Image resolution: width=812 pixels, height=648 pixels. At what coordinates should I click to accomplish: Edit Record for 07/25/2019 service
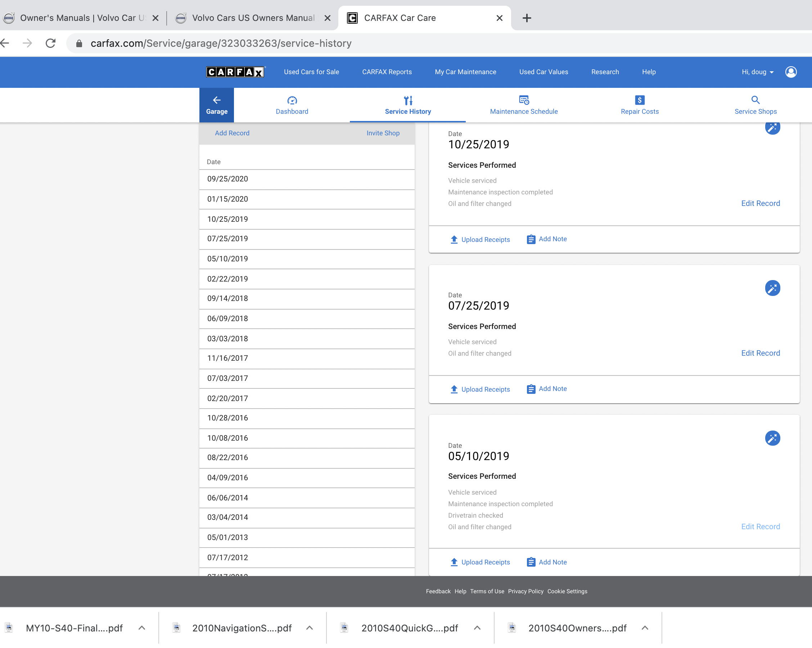[761, 353]
